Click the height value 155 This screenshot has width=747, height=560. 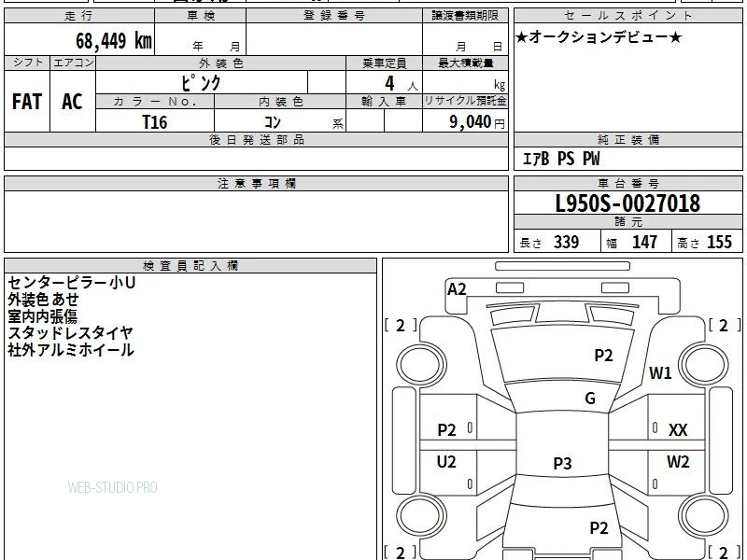point(719,242)
